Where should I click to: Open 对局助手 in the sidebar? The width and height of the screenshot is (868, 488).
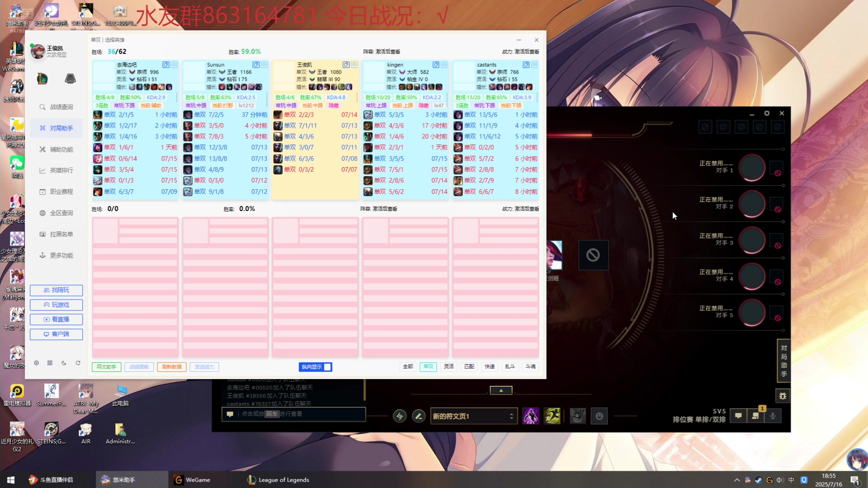point(57,128)
